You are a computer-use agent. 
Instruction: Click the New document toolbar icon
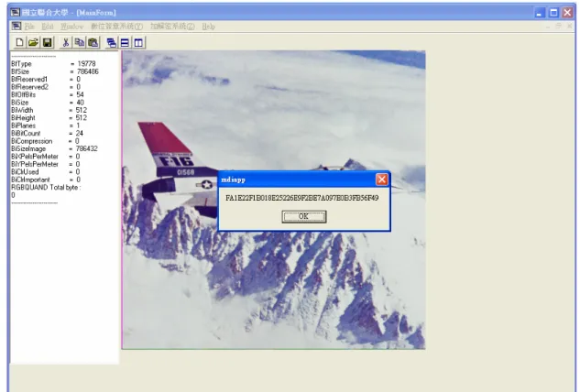point(19,42)
